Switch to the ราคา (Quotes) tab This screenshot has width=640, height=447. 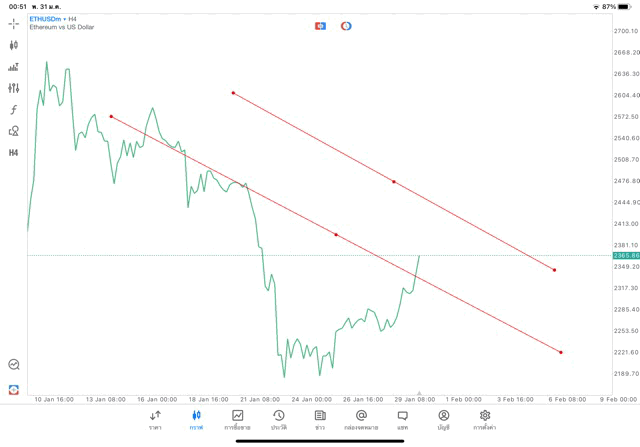155,419
